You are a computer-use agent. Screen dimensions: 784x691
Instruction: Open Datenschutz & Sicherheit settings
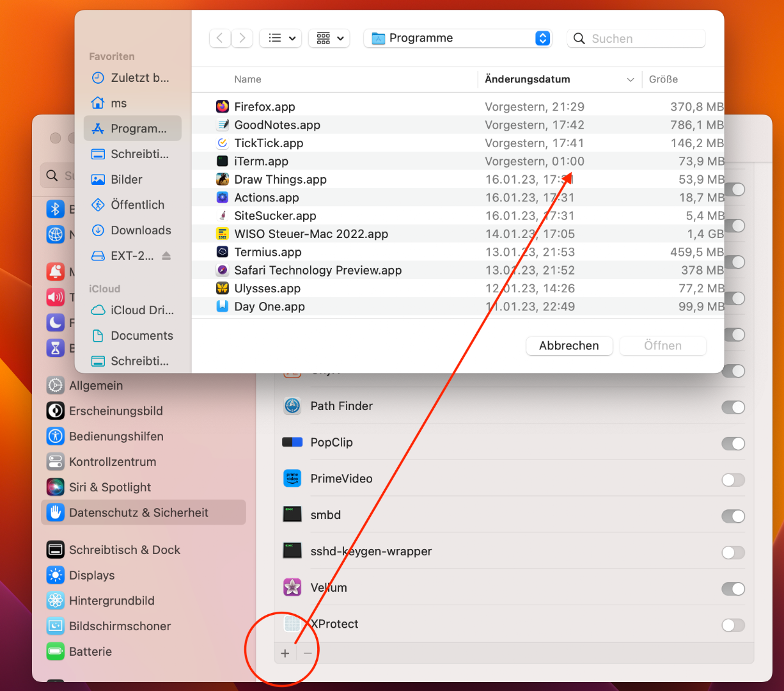tap(144, 513)
